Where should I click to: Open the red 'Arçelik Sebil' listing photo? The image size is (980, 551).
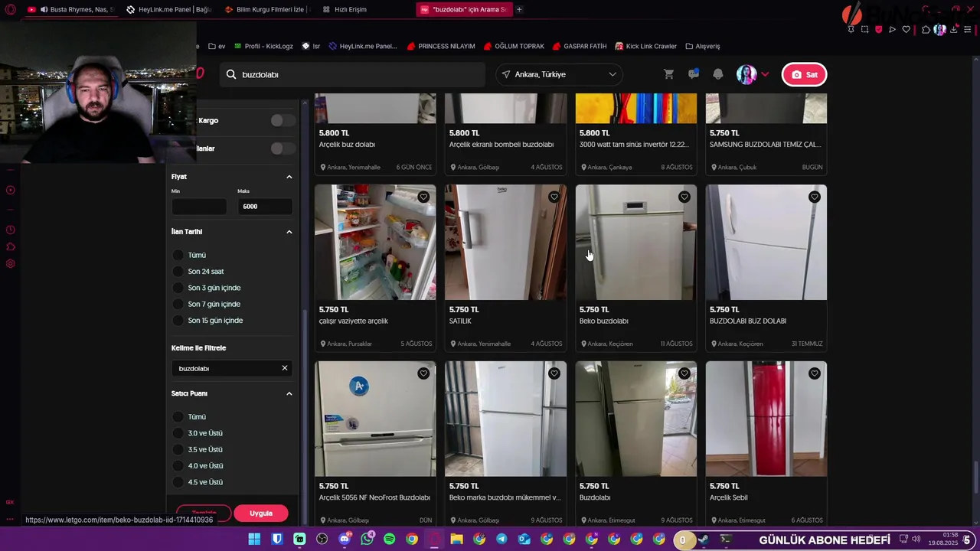point(766,419)
